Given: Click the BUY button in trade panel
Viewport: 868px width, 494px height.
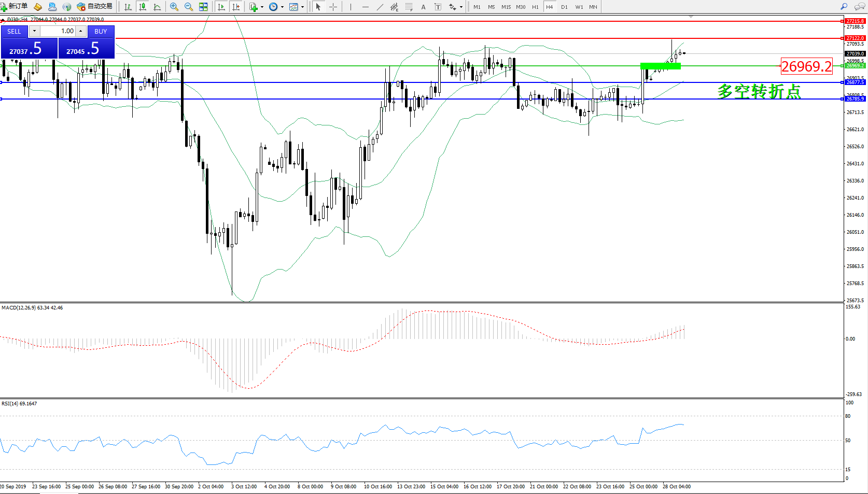Looking at the screenshot, I should (x=101, y=32).
